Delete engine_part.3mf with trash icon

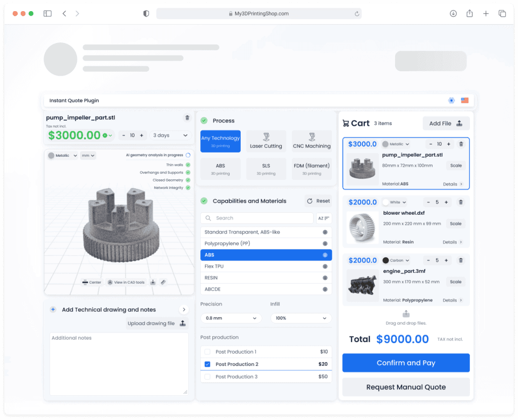pos(460,260)
